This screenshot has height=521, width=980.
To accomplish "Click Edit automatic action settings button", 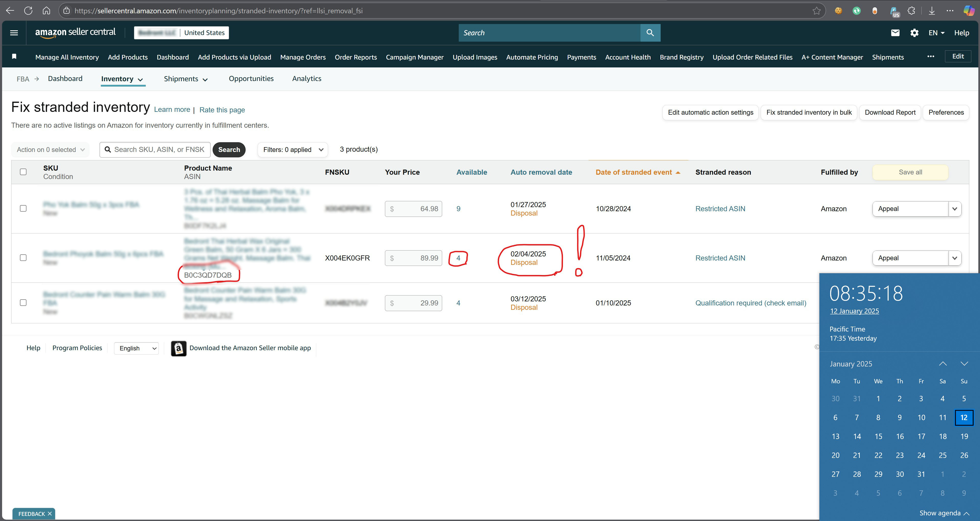I will [710, 112].
